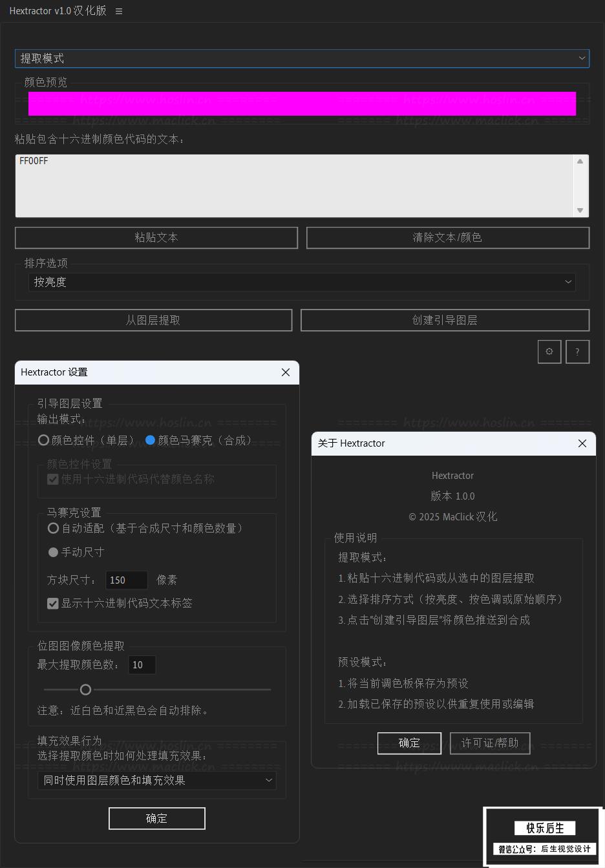
Task: Select 颜色控件（单层） output mode
Action: (x=87, y=440)
